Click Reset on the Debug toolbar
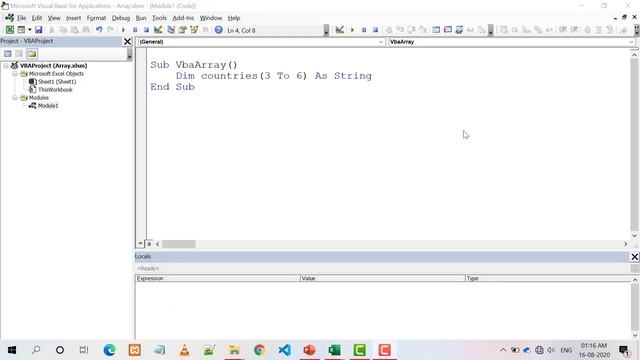This screenshot has width=640, height=360. click(375, 30)
